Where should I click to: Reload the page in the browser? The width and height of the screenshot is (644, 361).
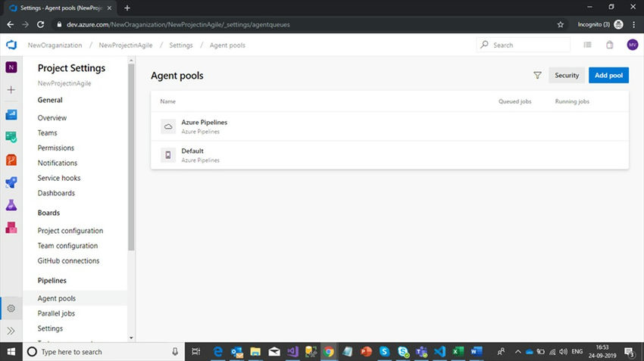tap(40, 25)
